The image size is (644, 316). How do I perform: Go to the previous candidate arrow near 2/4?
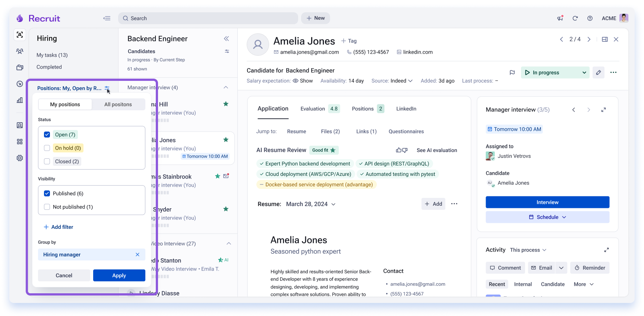coord(562,39)
